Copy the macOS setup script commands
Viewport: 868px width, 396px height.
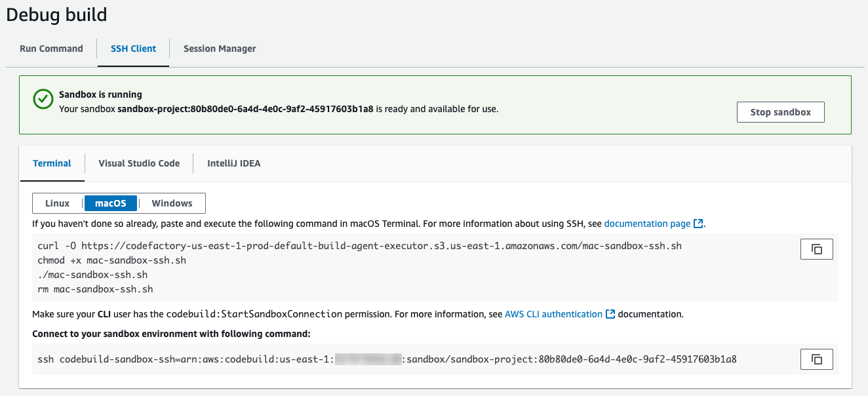pyautogui.click(x=816, y=248)
